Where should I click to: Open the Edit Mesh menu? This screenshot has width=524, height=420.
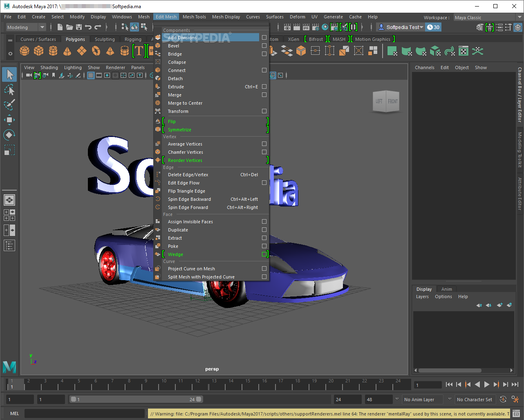pos(166,17)
